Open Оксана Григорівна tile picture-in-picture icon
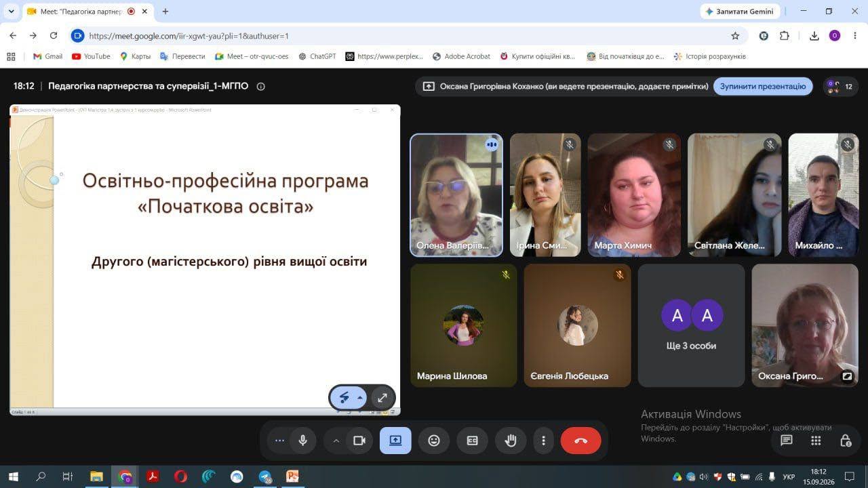Viewport: 868px width, 488px height. 847,376
